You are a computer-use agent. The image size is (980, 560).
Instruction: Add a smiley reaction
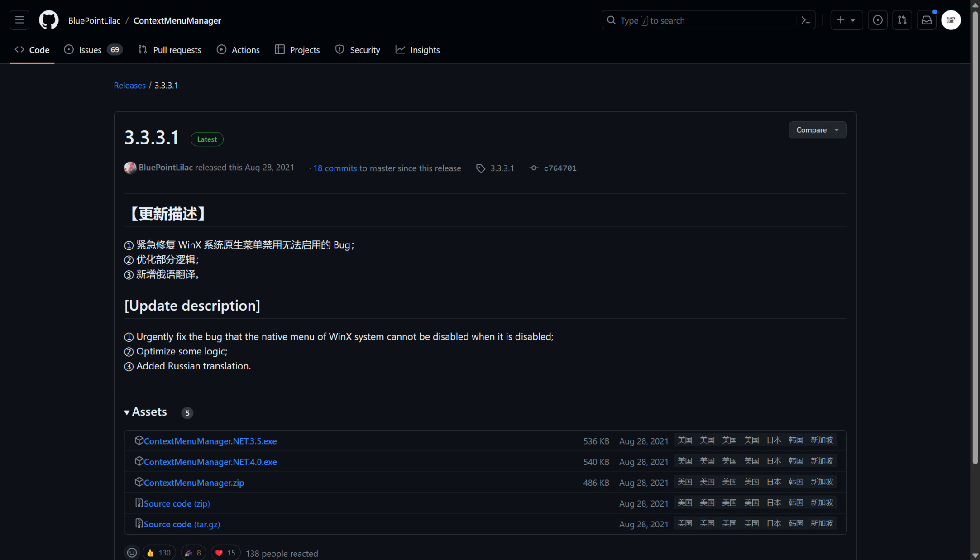(132, 553)
